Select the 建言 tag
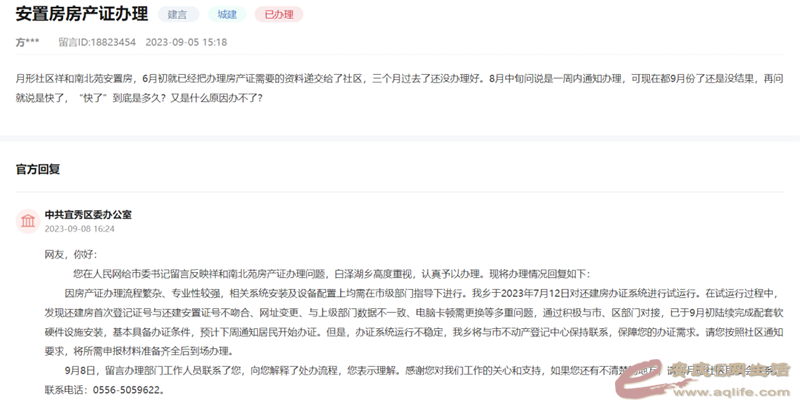 (x=178, y=15)
